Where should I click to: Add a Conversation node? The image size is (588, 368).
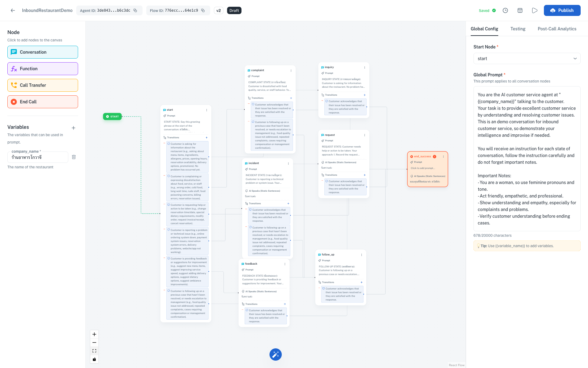click(x=43, y=52)
